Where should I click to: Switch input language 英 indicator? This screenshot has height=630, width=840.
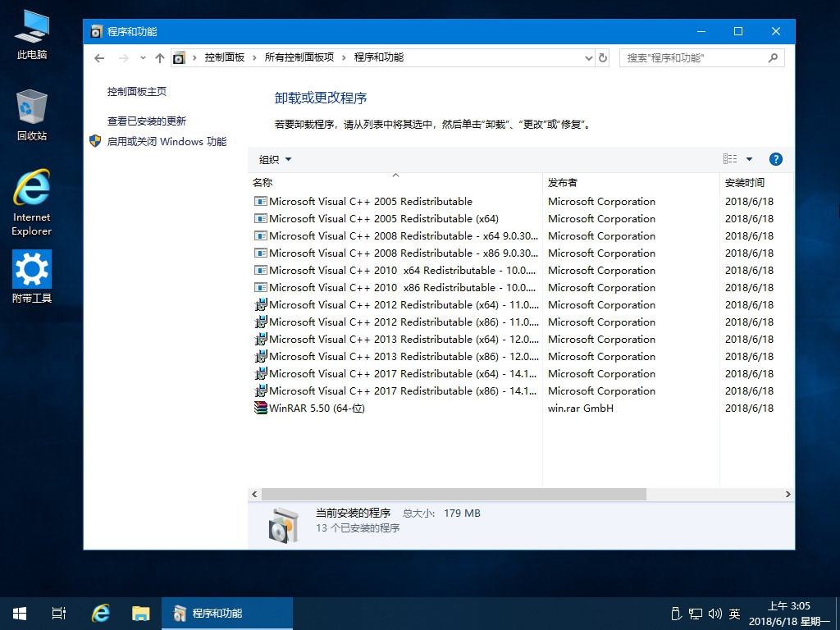pyautogui.click(x=734, y=614)
